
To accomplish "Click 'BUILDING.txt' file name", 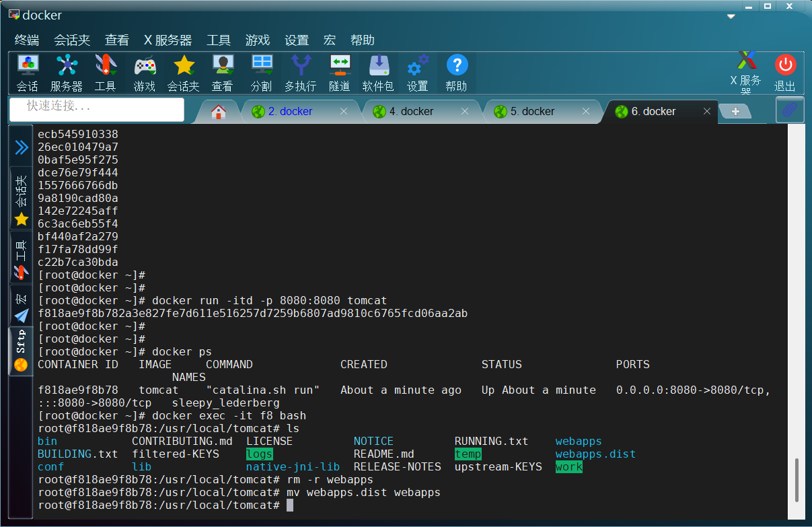I will [x=78, y=454].
